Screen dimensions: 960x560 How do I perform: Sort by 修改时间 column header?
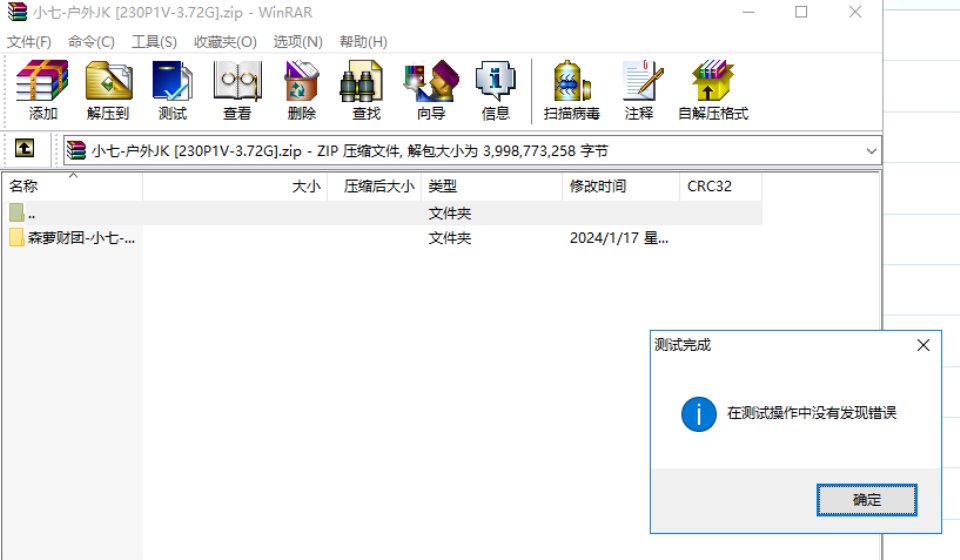621,186
